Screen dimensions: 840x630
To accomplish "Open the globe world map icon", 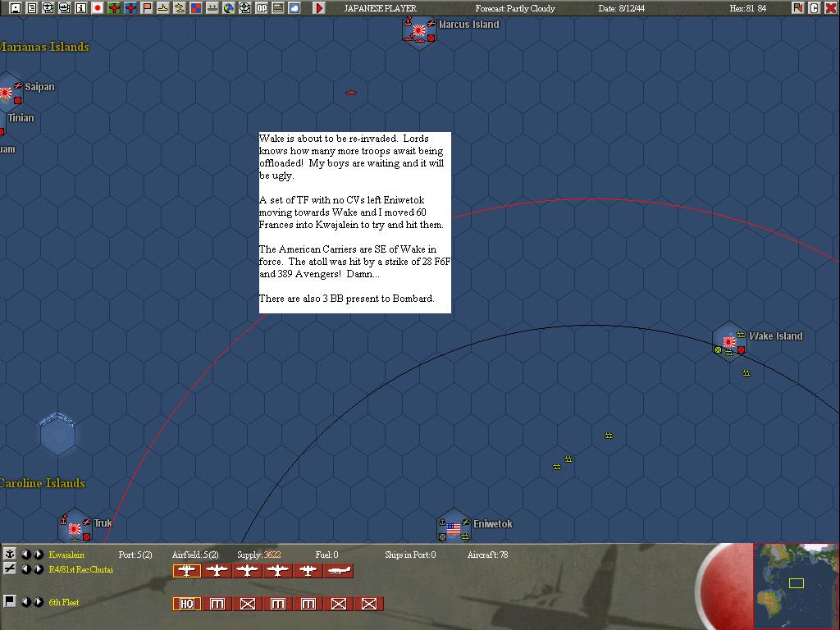I will coord(229,8).
